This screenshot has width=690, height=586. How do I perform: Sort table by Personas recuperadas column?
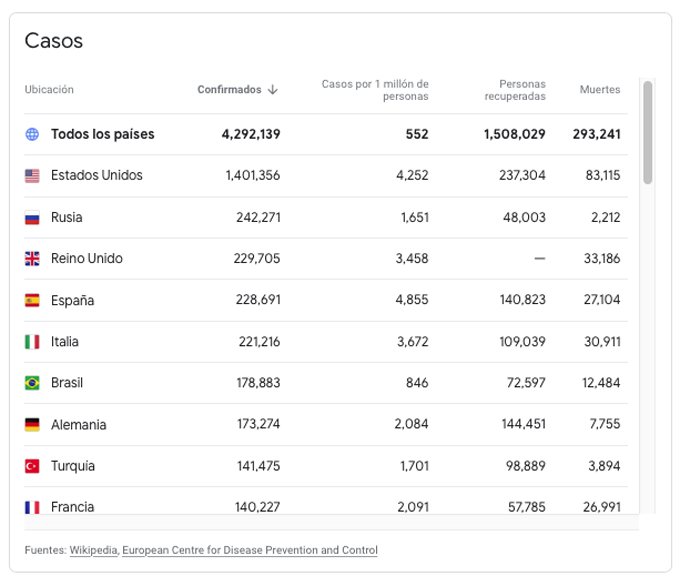pyautogui.click(x=514, y=90)
